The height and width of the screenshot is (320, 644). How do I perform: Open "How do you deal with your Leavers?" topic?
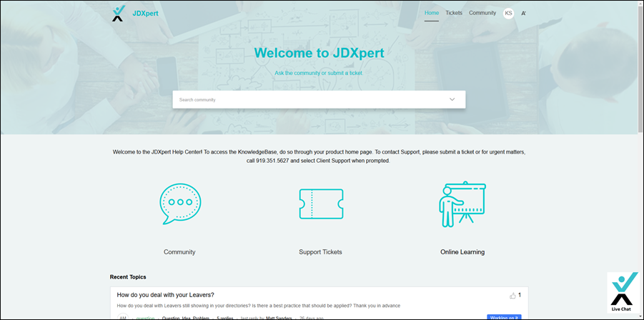[166, 295]
